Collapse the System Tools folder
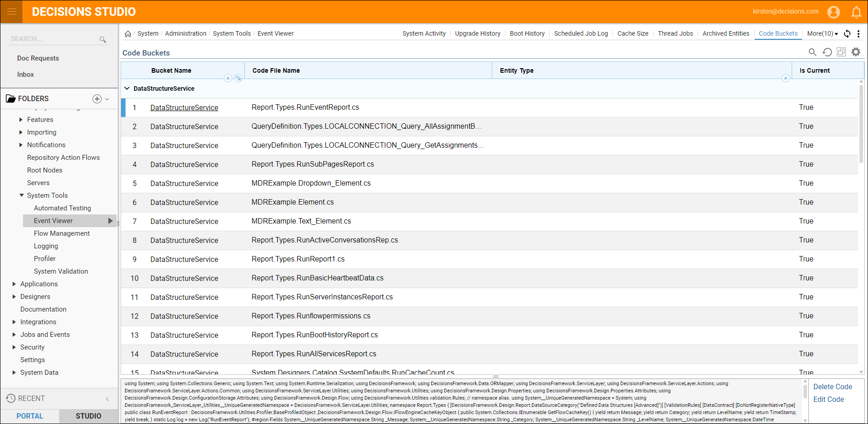 (x=21, y=196)
